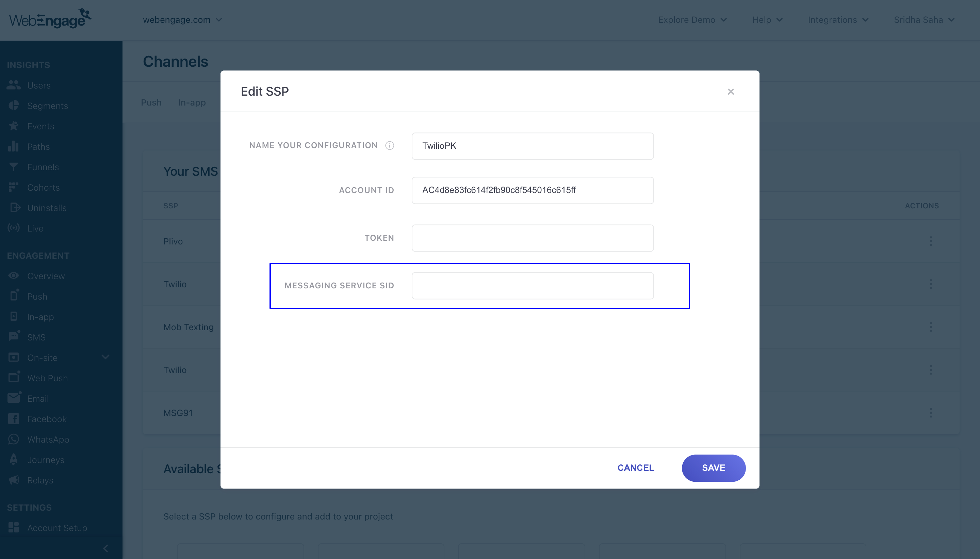Open actions menu for Plivo row
The height and width of the screenshot is (559, 980).
[x=931, y=241]
